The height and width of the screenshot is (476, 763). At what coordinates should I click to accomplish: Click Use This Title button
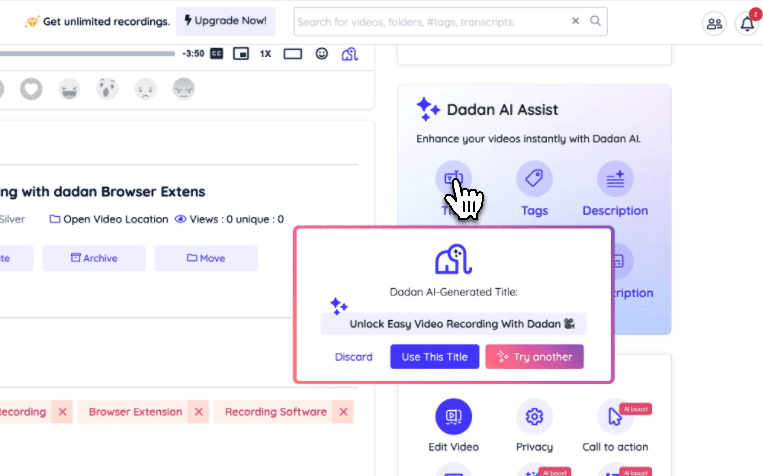coord(435,357)
